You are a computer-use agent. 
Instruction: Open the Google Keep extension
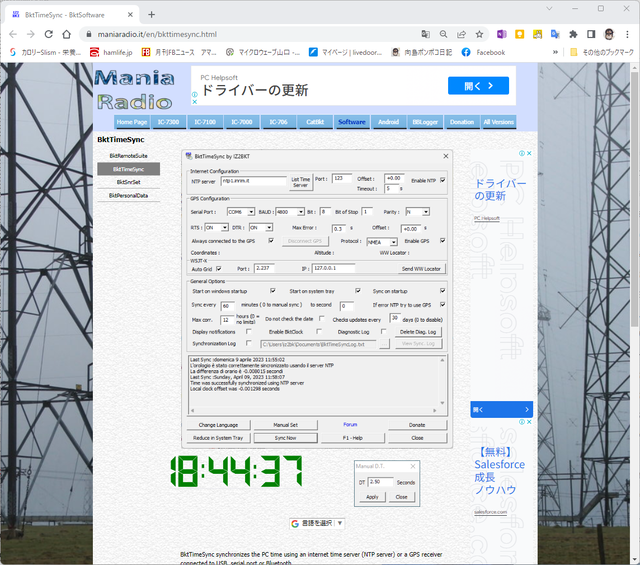(520, 34)
